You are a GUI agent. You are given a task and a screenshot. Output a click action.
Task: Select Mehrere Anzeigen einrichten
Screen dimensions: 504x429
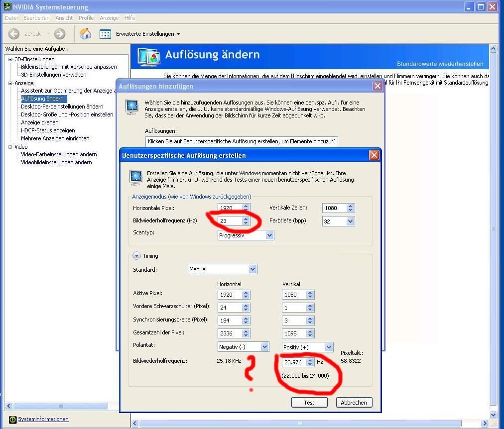pos(55,138)
